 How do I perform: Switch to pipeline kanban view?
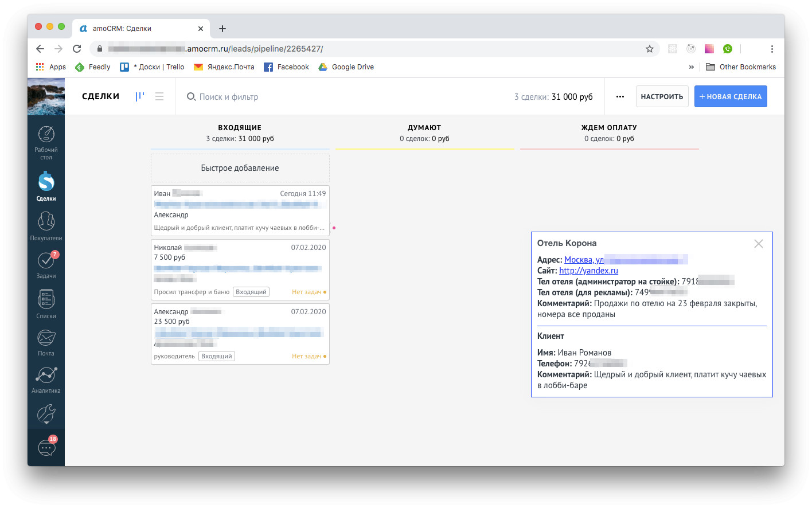(x=139, y=96)
